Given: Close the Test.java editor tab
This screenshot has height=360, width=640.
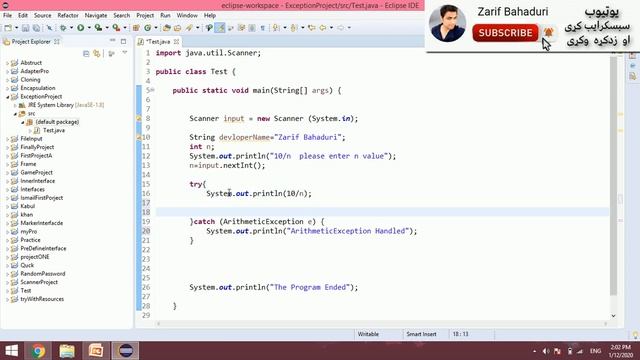Looking at the screenshot, I should tap(176, 42).
